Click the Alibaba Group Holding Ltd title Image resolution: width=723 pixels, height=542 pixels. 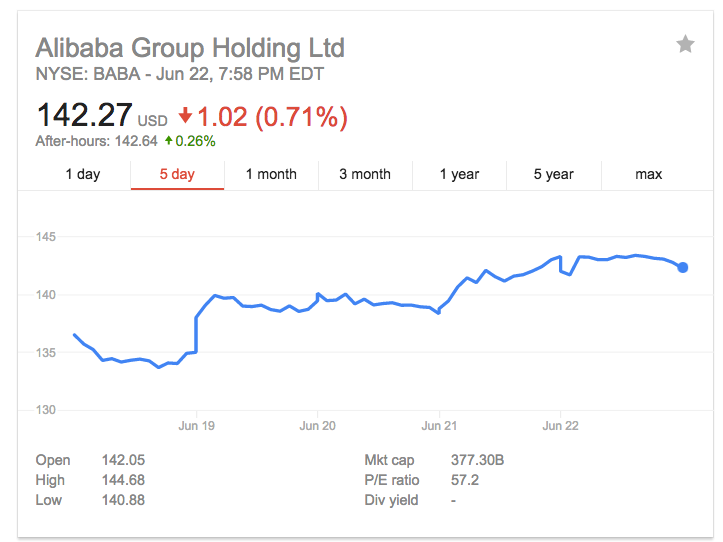click(190, 47)
